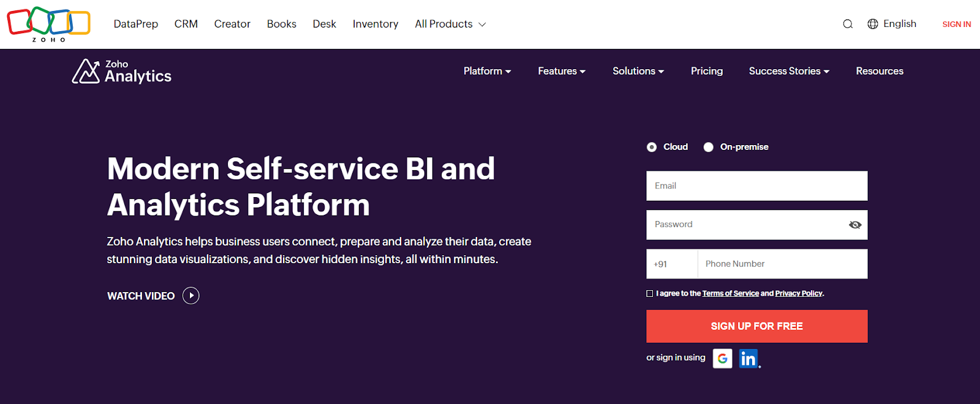Open the Success Stories dropdown

pyautogui.click(x=789, y=71)
